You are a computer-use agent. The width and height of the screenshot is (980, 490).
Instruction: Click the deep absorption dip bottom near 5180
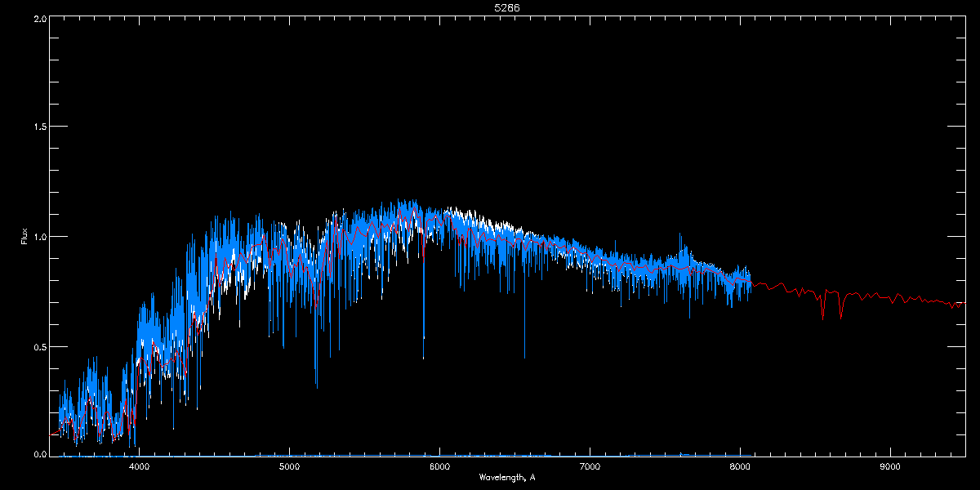tap(317, 386)
